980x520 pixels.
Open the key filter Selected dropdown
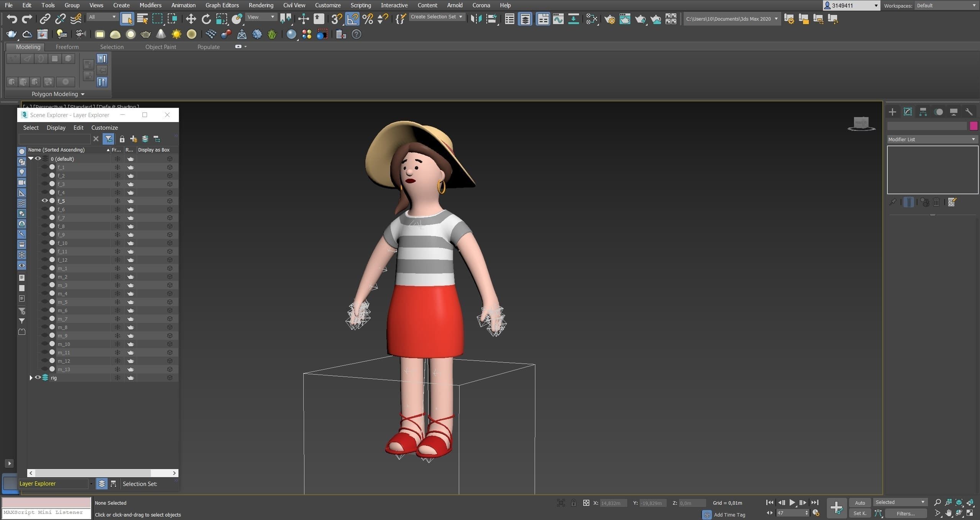click(900, 502)
